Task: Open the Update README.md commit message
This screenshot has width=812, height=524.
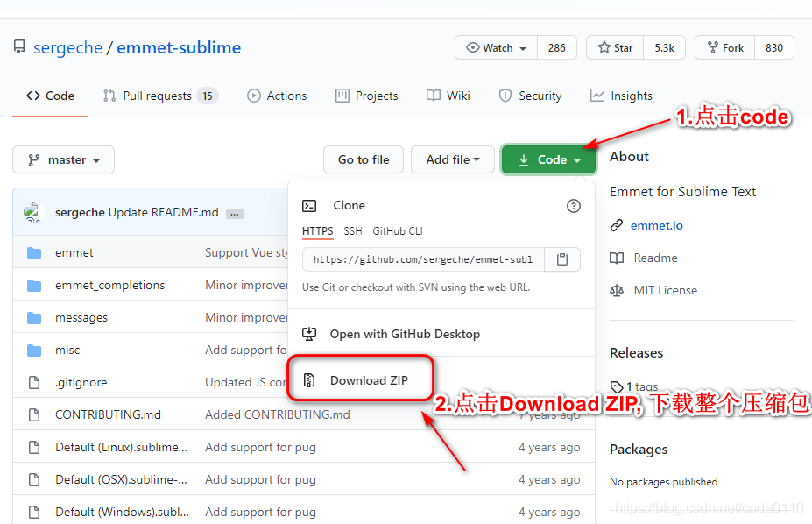Action: 163,212
